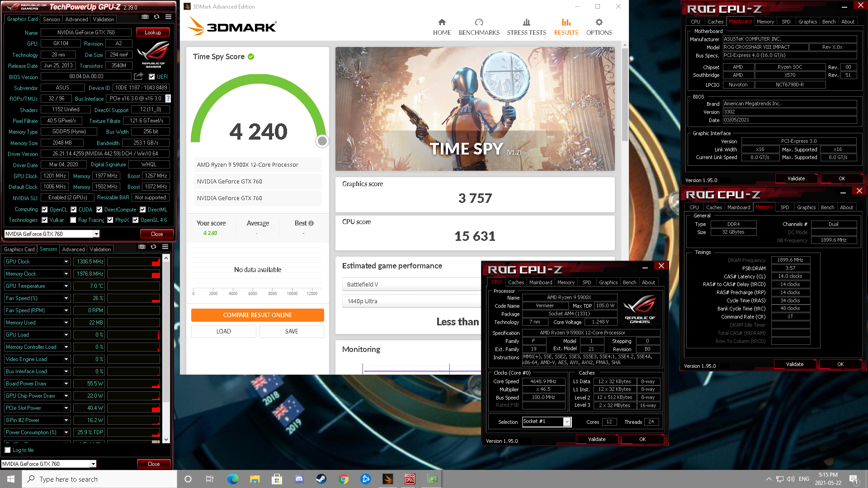Toggle CUDA checkbox
This screenshot has width=868, height=488.
point(74,210)
